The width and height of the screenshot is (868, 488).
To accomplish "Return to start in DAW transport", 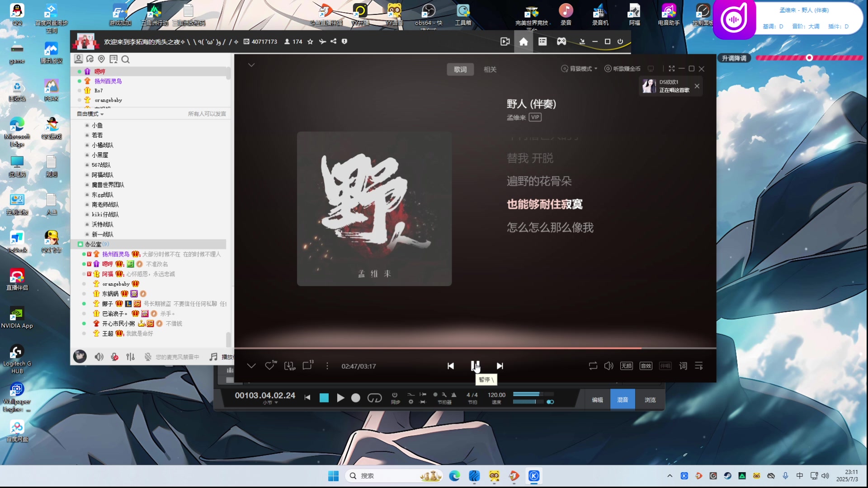I will (307, 398).
